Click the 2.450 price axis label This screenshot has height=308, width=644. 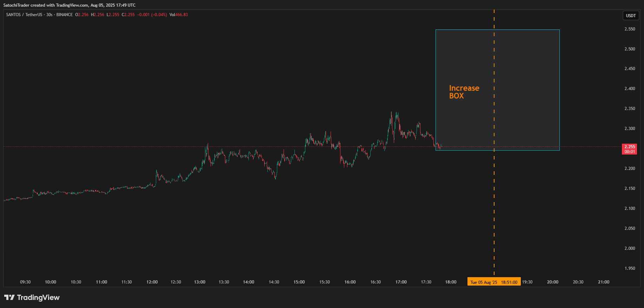tap(630, 69)
